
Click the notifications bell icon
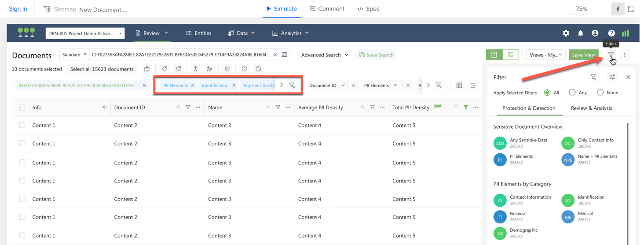point(580,33)
